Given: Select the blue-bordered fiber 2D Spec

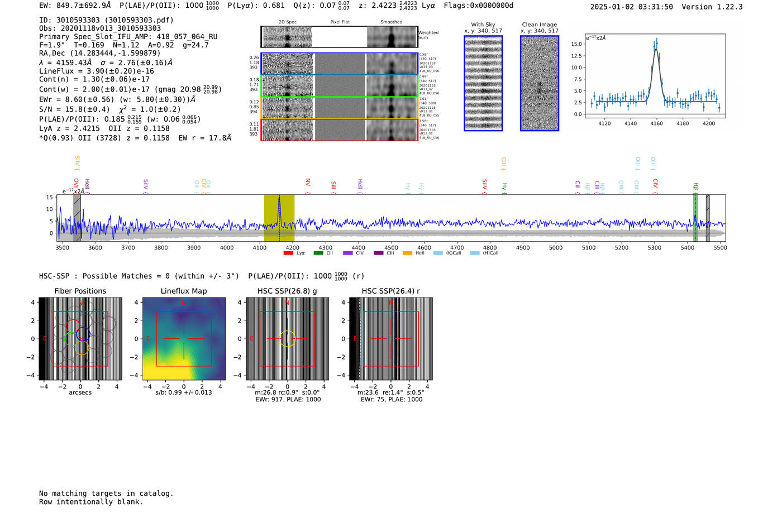Looking at the screenshot, I should [x=288, y=64].
